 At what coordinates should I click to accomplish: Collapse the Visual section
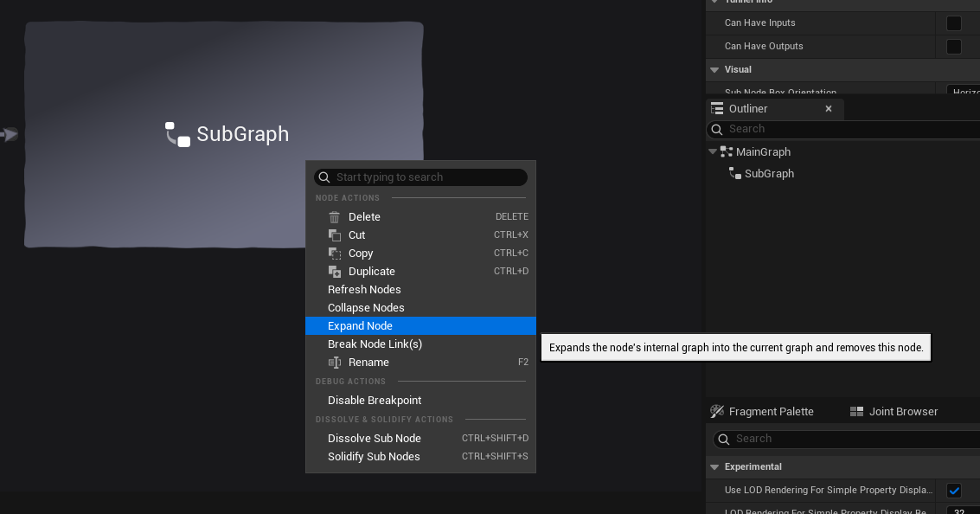[714, 70]
